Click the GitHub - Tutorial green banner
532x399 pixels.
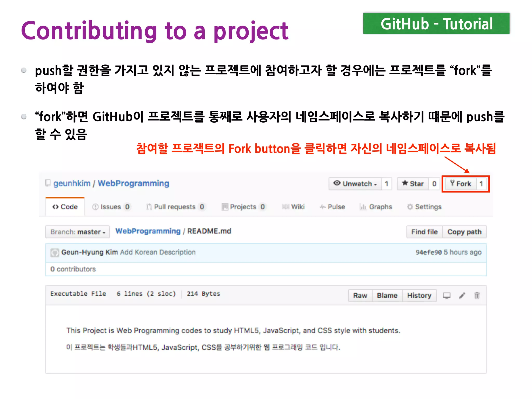(436, 24)
